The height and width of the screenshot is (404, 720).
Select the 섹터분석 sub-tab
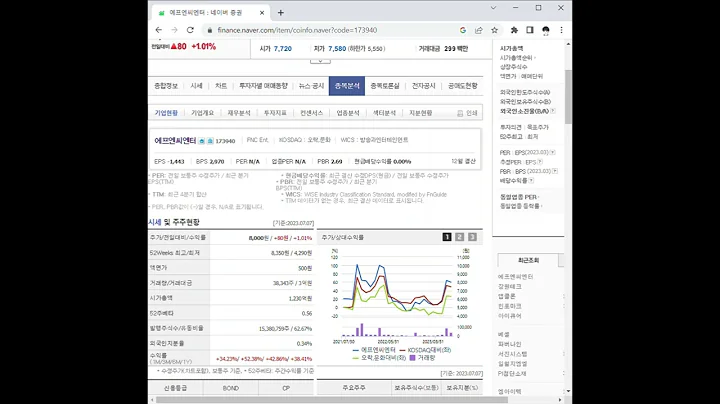[x=384, y=113]
